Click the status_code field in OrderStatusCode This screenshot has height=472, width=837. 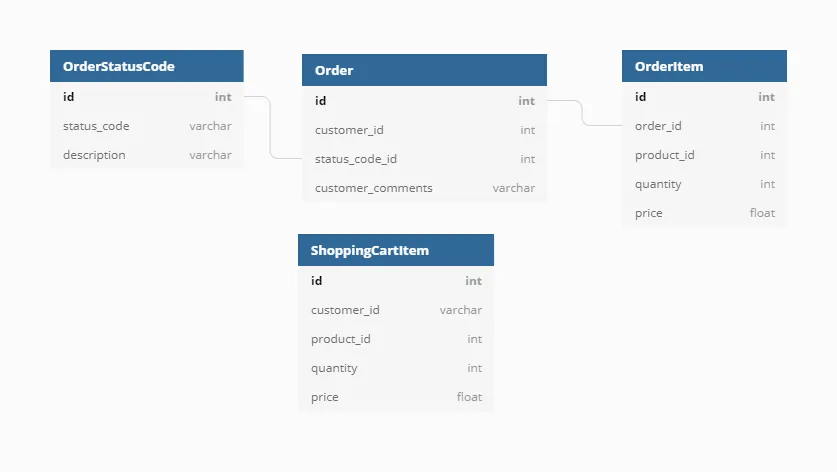pyautogui.click(x=147, y=126)
